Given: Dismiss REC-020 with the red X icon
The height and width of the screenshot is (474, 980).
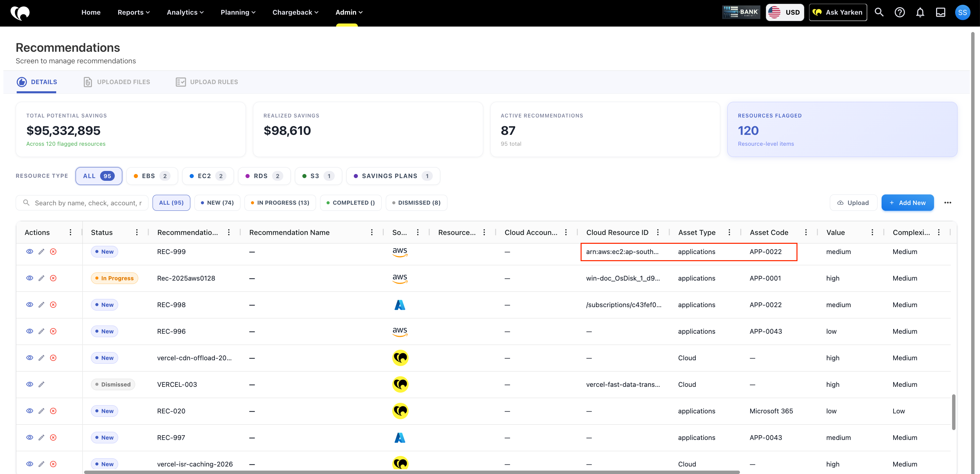Looking at the screenshot, I should point(53,411).
